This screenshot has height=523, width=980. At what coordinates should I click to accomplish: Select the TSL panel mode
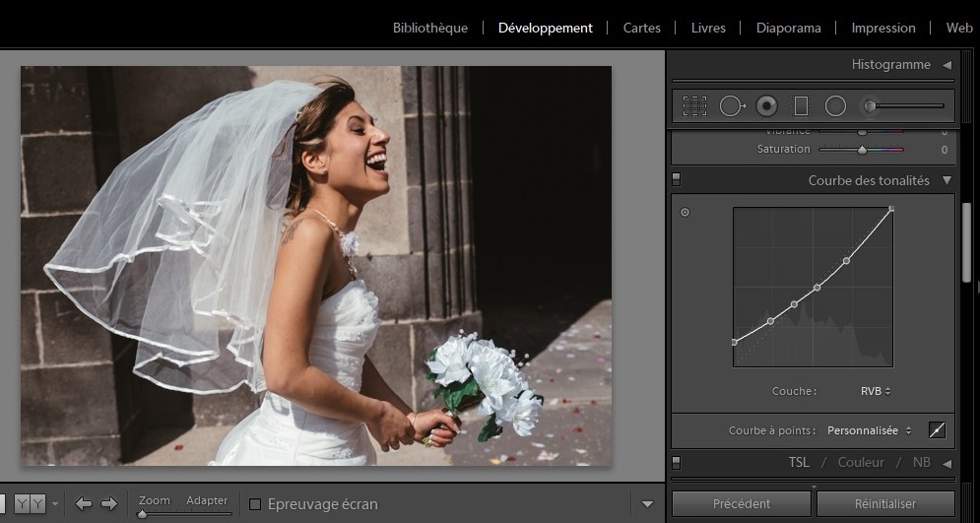point(799,462)
